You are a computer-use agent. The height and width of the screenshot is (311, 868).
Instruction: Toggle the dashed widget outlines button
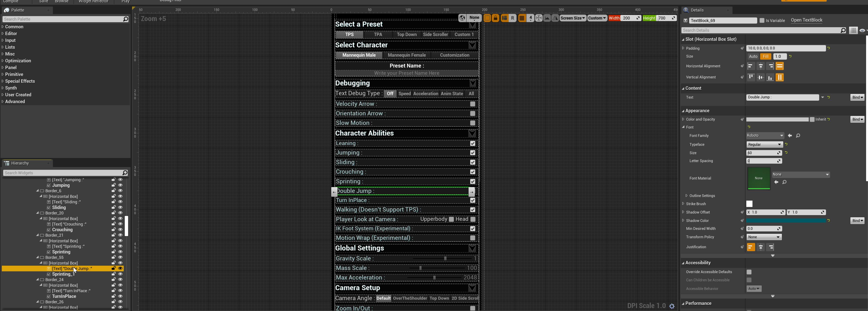[487, 18]
